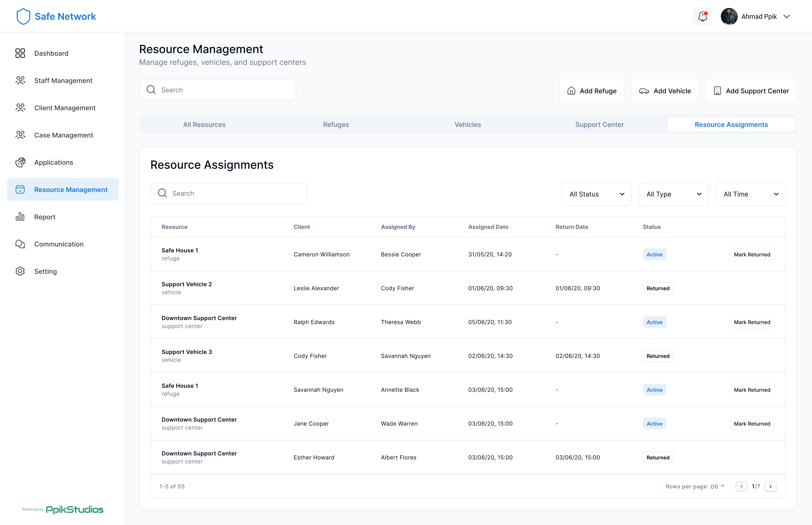The height and width of the screenshot is (525, 812).
Task: Mark Returned for Jane Cooper's row
Action: 752,423
